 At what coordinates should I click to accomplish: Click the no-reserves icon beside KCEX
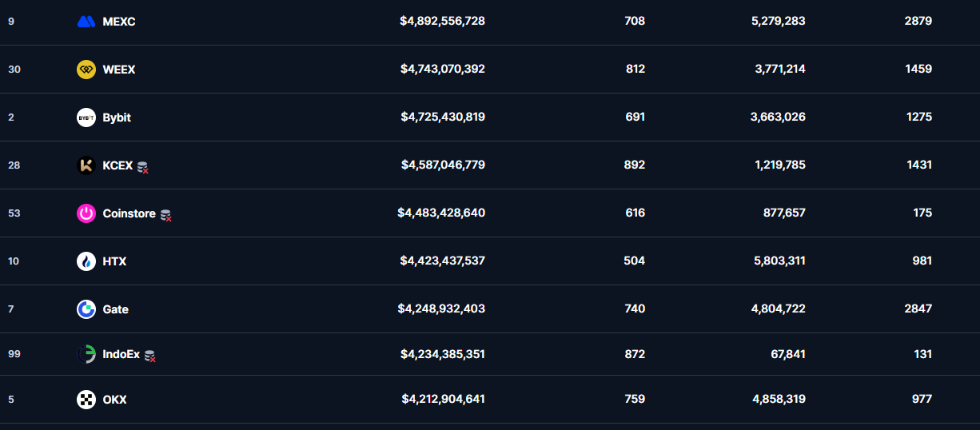(x=143, y=167)
